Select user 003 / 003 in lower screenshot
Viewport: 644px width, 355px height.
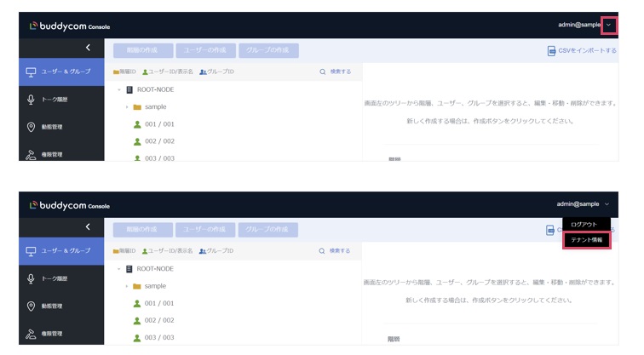(x=154, y=337)
